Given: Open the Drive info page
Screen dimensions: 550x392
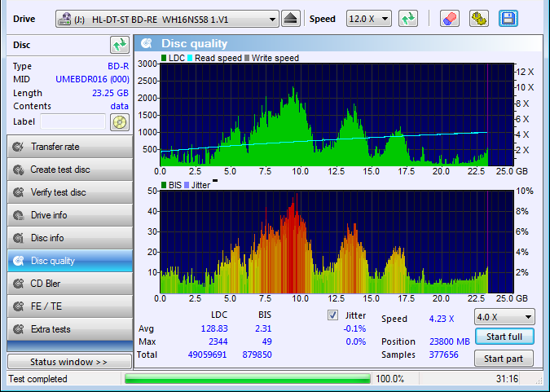Looking at the screenshot, I should [70, 215].
